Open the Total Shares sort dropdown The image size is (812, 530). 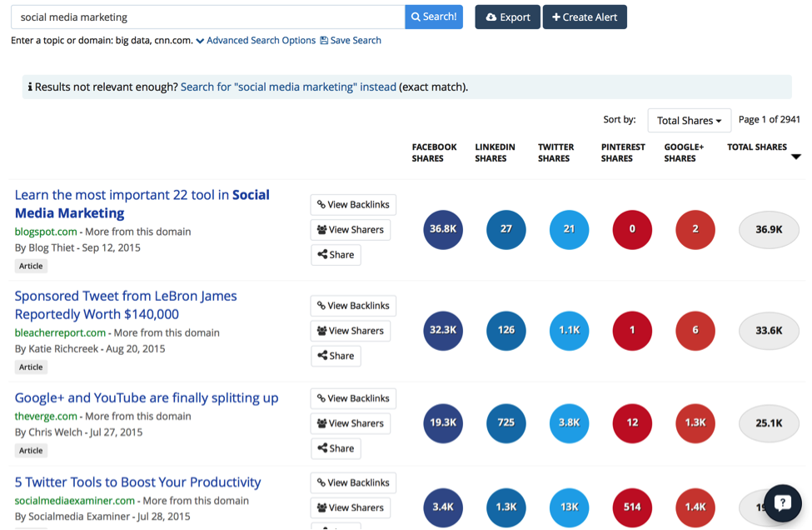coord(689,120)
